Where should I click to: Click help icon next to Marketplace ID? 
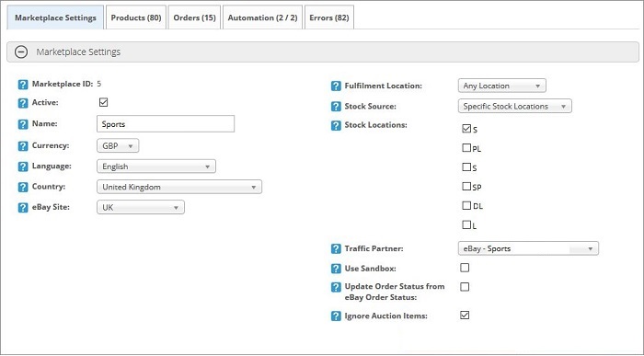pyautogui.click(x=23, y=85)
